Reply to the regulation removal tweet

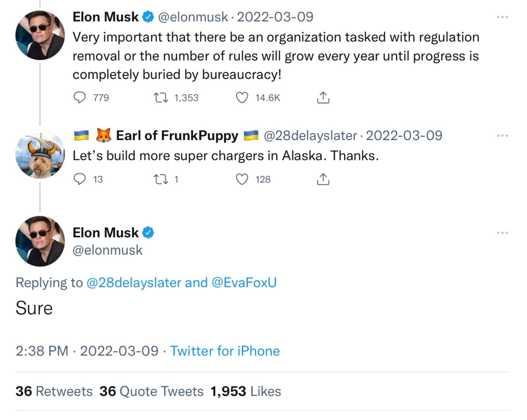tap(79, 98)
